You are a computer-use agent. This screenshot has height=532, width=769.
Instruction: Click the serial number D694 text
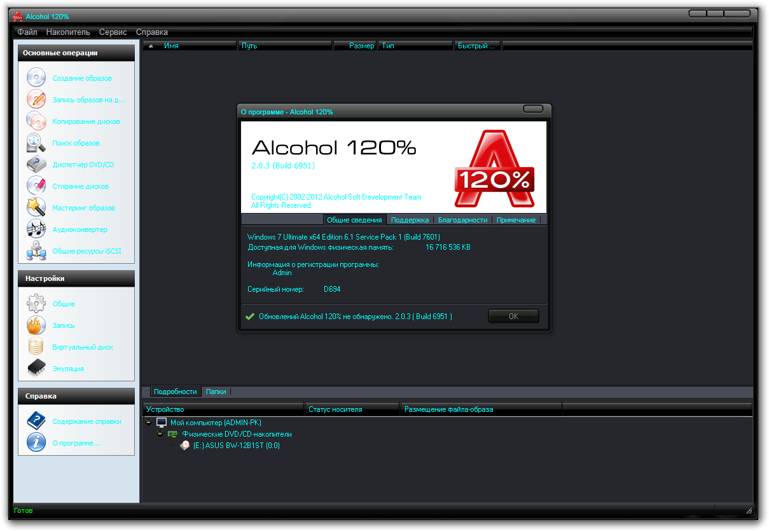coord(332,289)
